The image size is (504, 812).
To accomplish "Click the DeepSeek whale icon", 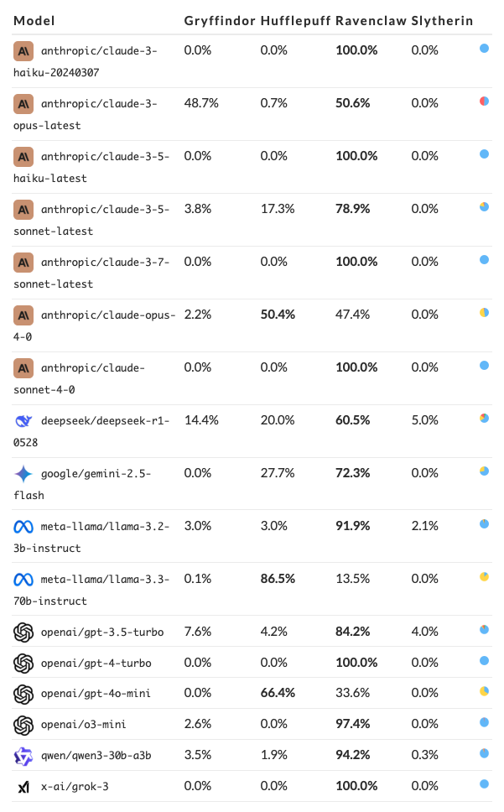I will tap(23, 421).
